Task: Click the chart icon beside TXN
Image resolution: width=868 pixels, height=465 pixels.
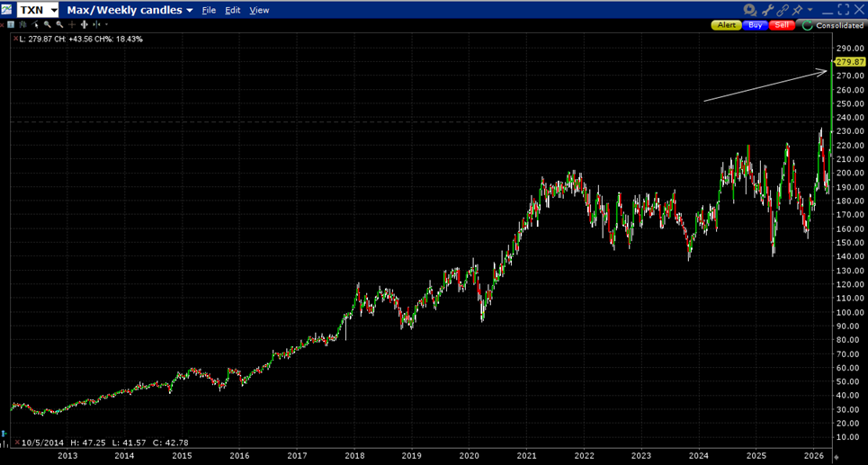Action: [x=8, y=10]
